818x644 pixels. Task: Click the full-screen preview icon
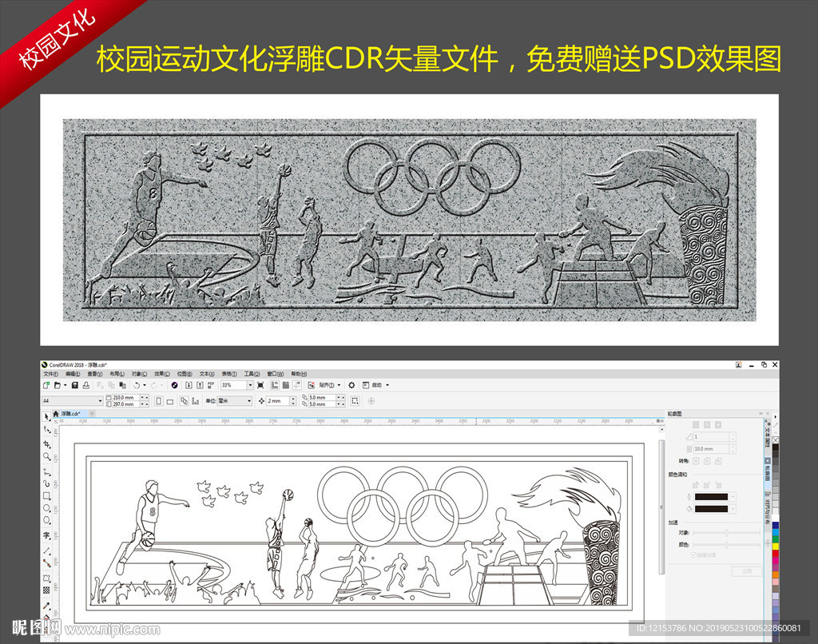click(x=260, y=385)
